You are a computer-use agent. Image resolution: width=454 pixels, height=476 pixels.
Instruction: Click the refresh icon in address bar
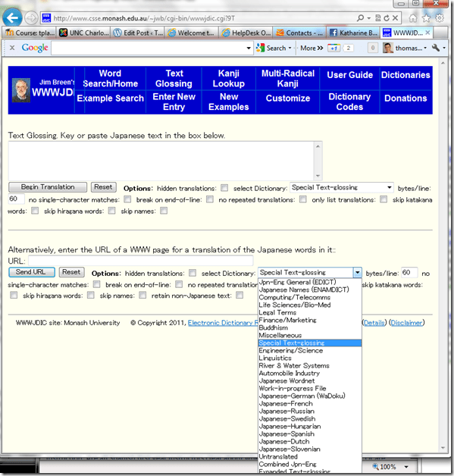tap(387, 18)
